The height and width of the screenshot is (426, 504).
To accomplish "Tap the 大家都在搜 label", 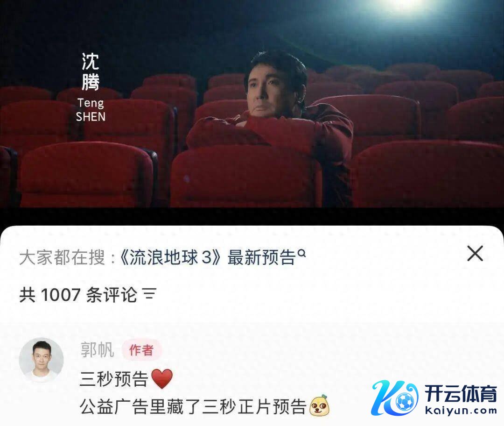I will 62,258.
